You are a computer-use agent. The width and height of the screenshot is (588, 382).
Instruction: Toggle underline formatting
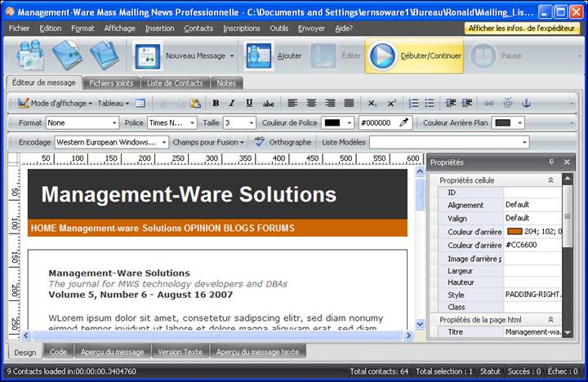(249, 103)
